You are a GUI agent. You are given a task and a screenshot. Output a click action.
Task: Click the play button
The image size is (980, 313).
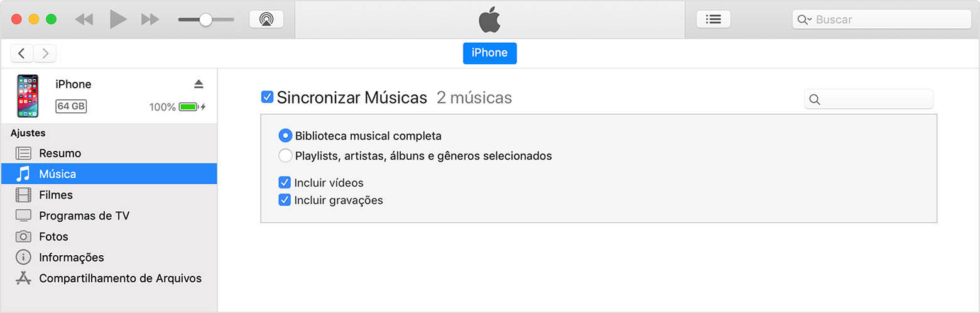(x=118, y=19)
